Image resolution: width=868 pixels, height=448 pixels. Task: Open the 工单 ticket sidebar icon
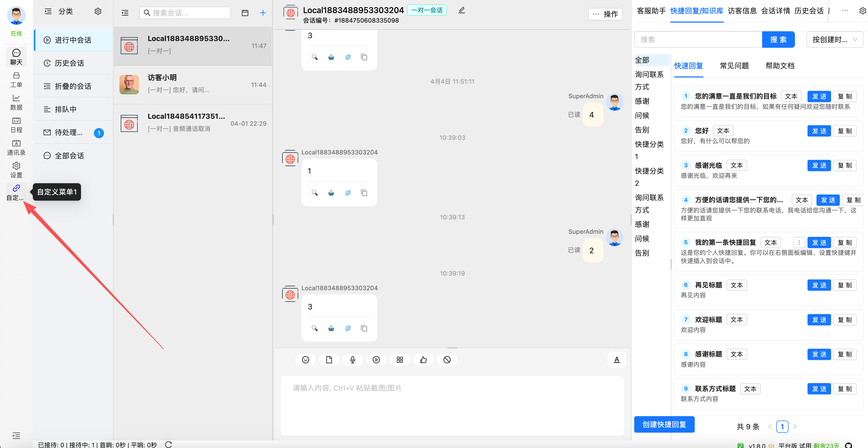[x=16, y=80]
